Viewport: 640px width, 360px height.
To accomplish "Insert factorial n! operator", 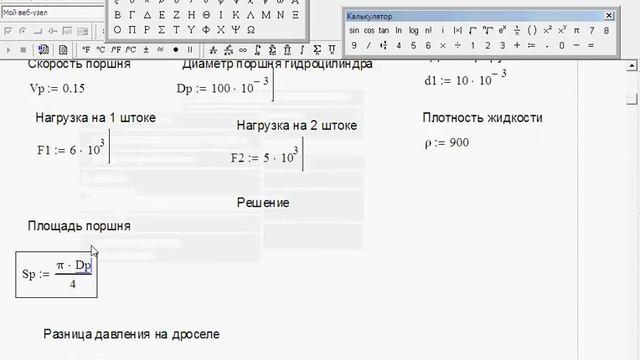I will [428, 31].
